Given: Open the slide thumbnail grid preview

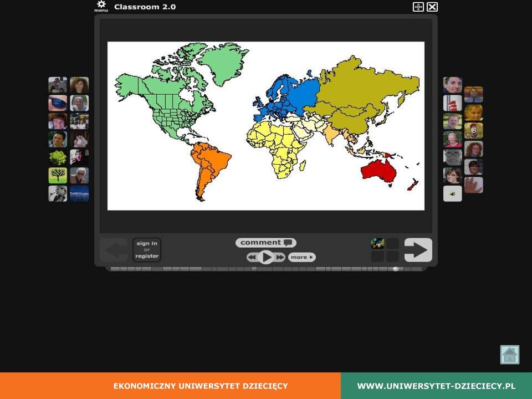Looking at the screenshot, I should pyautogui.click(x=385, y=250).
